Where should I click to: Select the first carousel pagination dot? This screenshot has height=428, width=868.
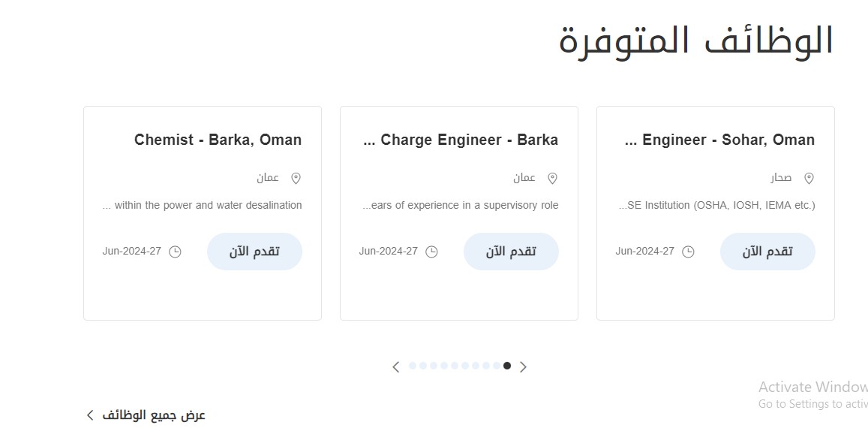coord(413,366)
